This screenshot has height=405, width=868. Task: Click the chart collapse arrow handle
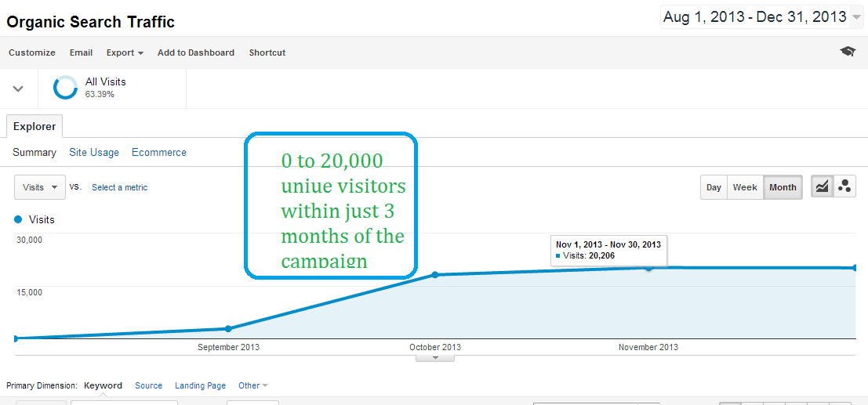[x=435, y=358]
